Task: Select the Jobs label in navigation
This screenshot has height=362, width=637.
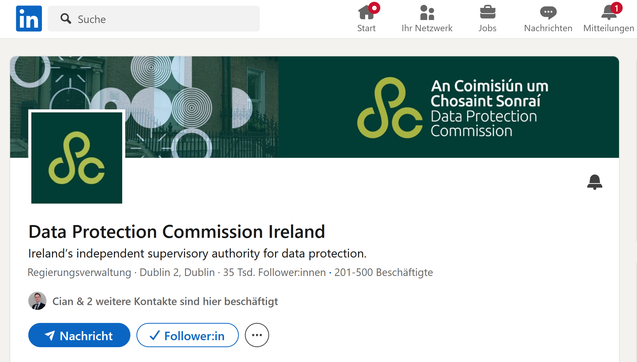Action: tap(488, 28)
